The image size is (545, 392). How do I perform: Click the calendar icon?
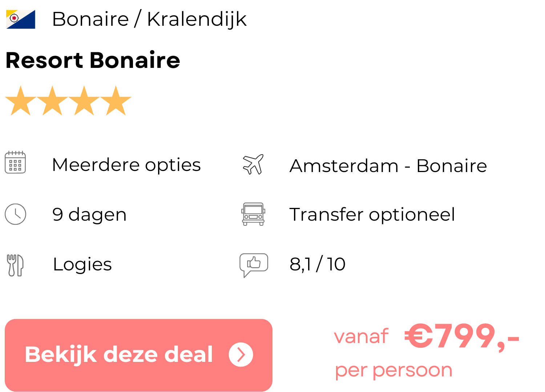(15, 162)
